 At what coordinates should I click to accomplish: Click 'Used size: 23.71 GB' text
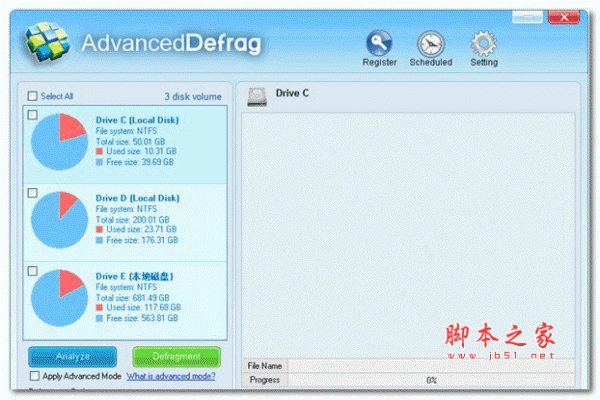[x=142, y=229]
